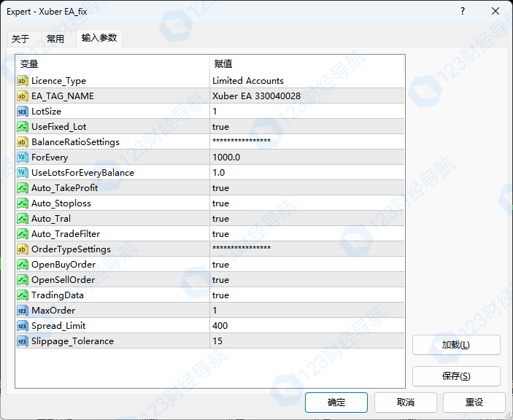Click the string icon beside Licence_Type
The width and height of the screenshot is (513, 420).
click(22, 81)
